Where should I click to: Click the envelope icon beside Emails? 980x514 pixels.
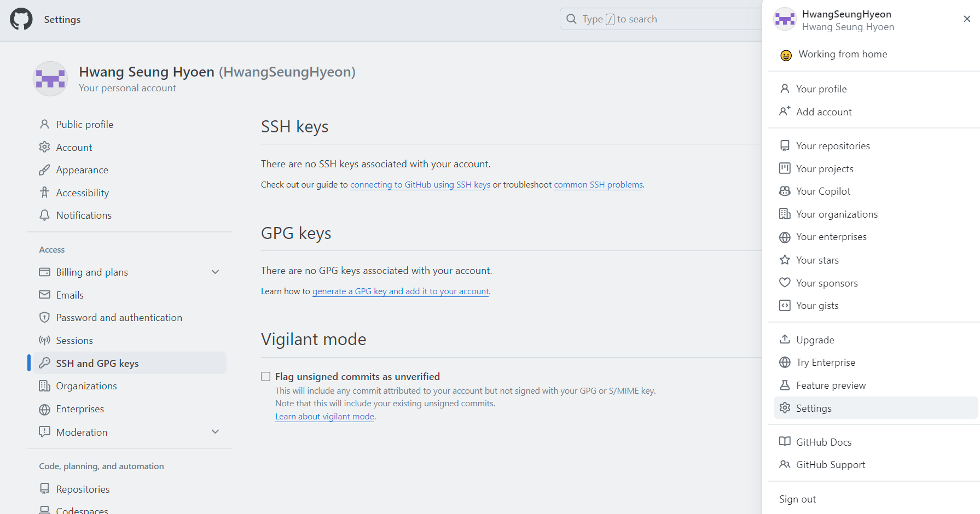[x=44, y=295]
